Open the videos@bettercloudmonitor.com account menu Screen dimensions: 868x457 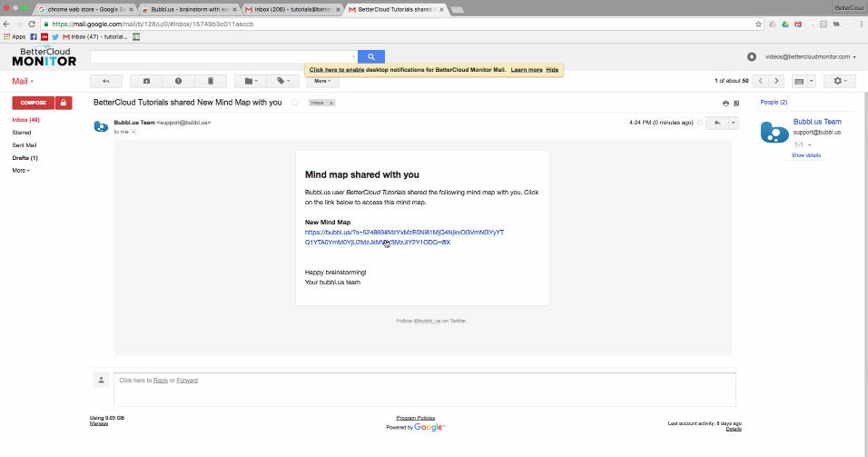pyautogui.click(x=811, y=56)
